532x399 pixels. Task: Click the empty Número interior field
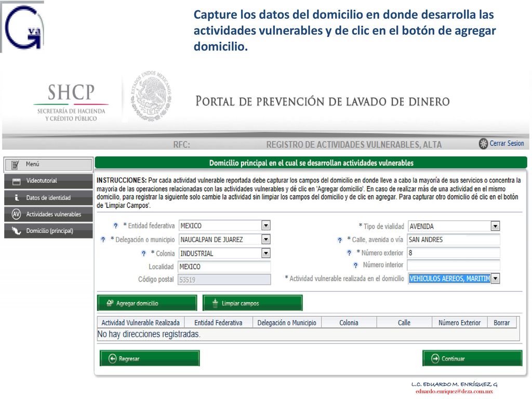click(x=454, y=265)
